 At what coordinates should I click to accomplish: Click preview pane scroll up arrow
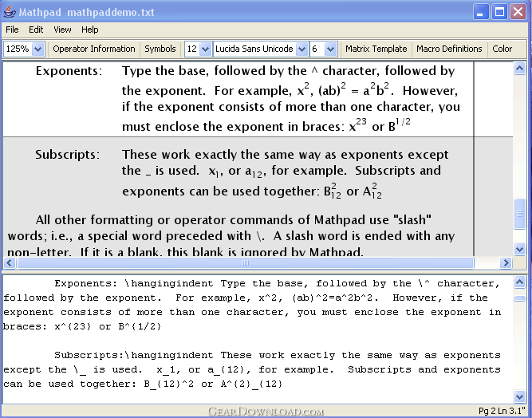tap(519, 69)
